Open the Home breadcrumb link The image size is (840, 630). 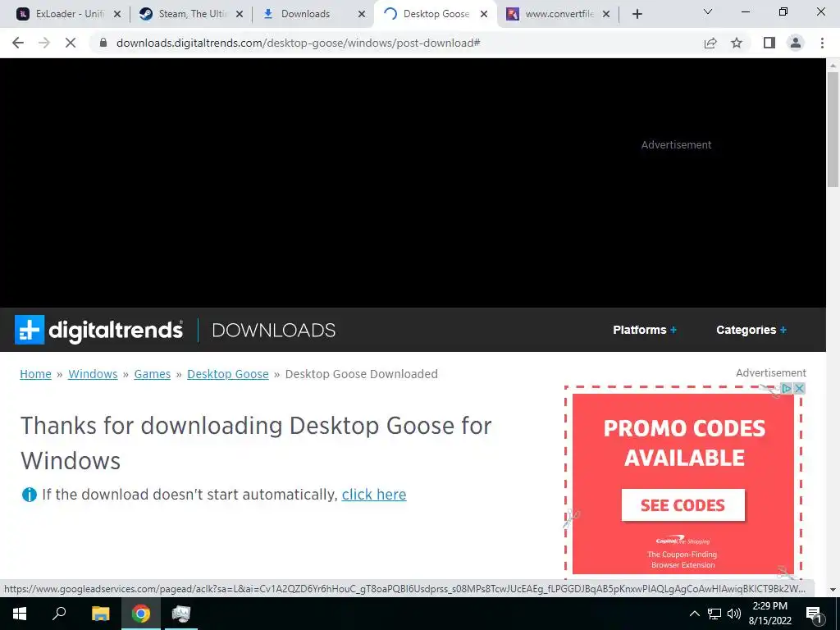tap(35, 374)
